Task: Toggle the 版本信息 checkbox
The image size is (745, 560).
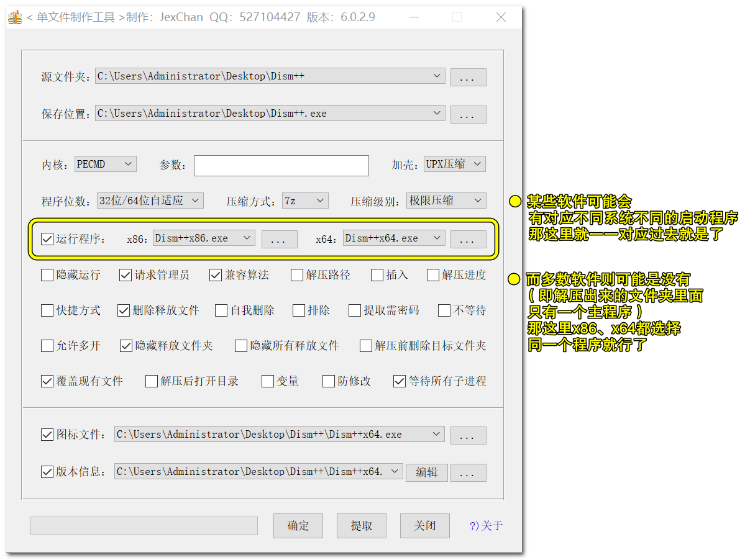Action: (x=47, y=472)
